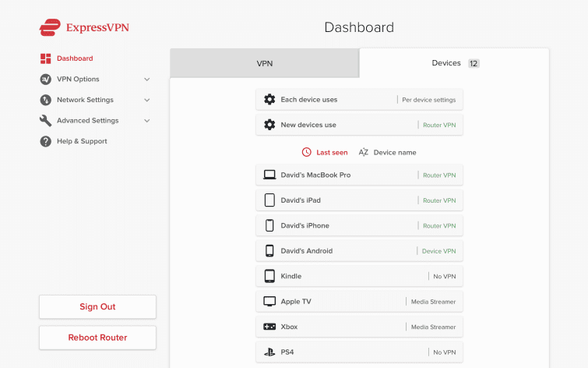The image size is (588, 368).
Task: Expand the VPN Options menu
Action: pos(147,80)
